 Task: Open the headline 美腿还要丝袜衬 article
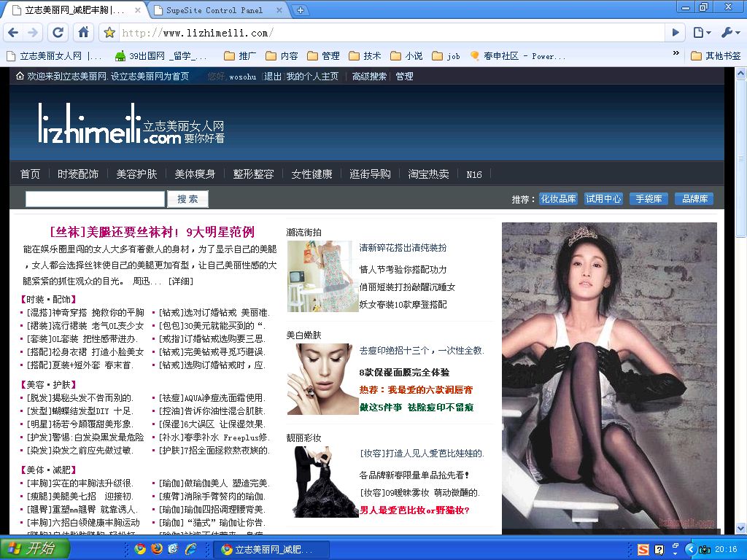(x=152, y=233)
